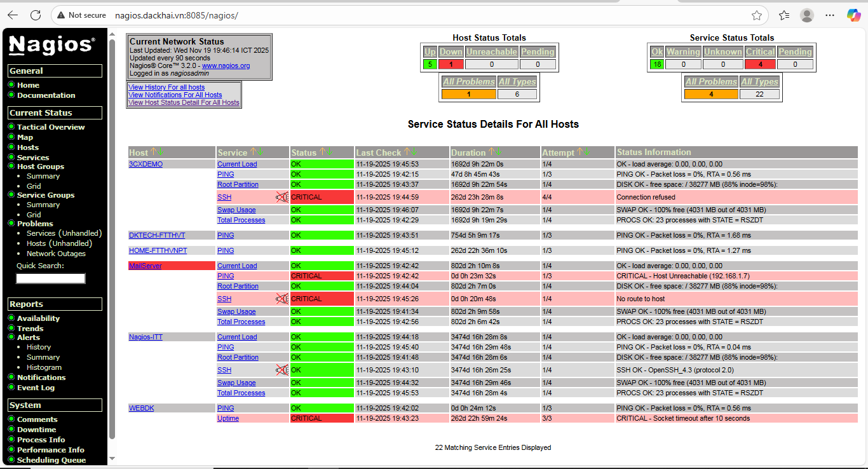Sort Last Check column descending arrow
Viewport: 868px width, 469px height.
415,152
